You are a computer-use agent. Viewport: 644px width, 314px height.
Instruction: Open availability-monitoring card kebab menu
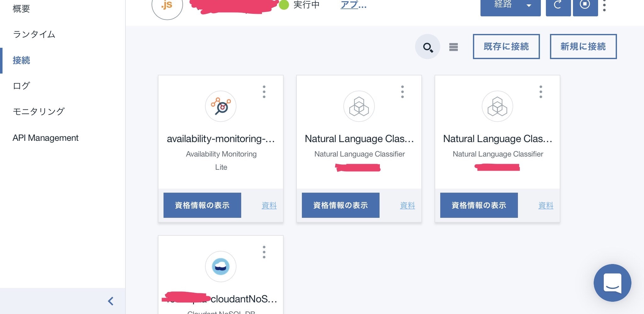[x=264, y=92]
